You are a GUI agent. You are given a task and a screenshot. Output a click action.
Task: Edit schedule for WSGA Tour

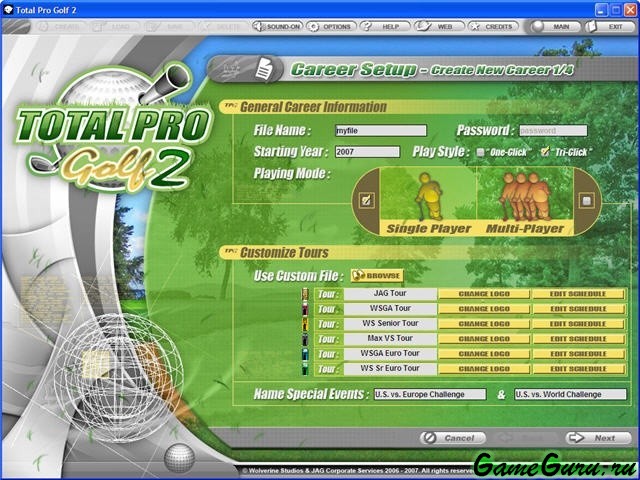(578, 309)
